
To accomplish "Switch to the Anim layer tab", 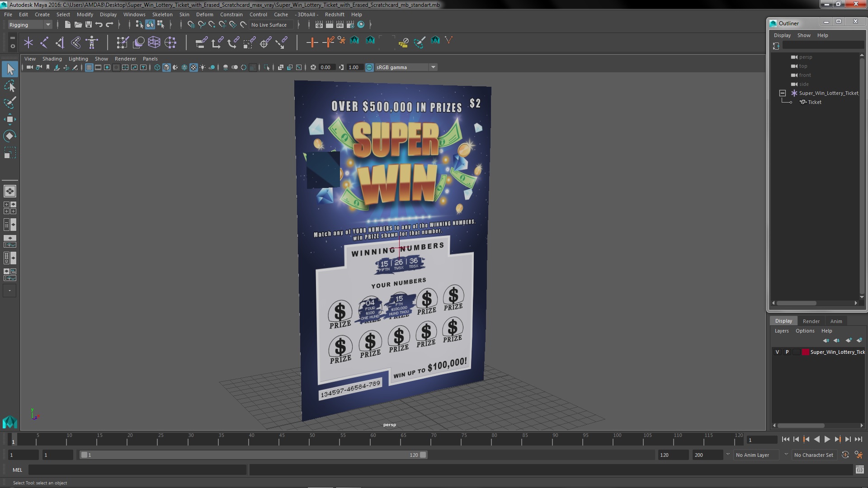I will 836,321.
